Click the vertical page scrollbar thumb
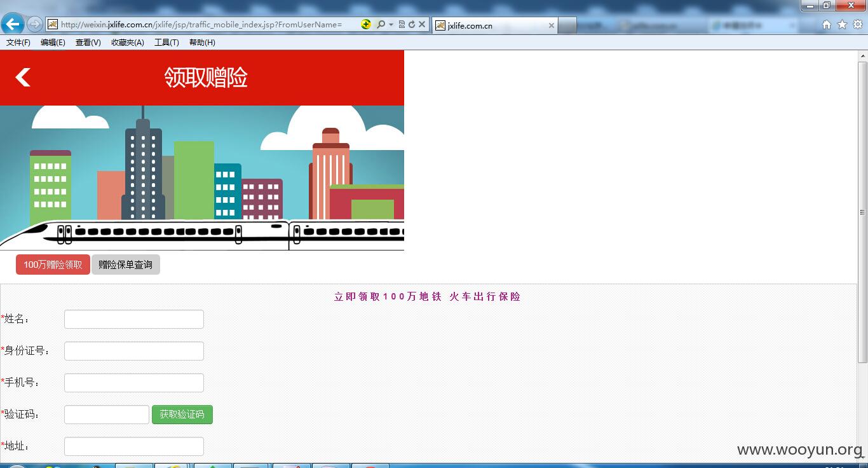868x468 pixels. [x=862, y=212]
